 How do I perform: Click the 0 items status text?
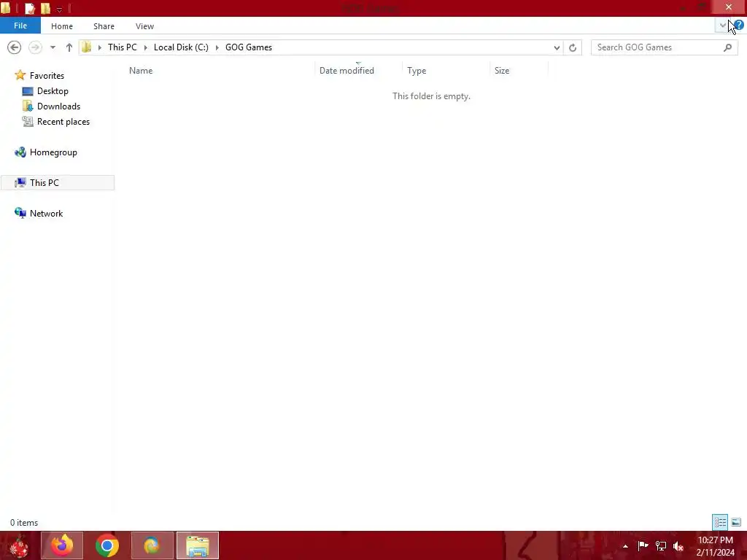tap(24, 522)
